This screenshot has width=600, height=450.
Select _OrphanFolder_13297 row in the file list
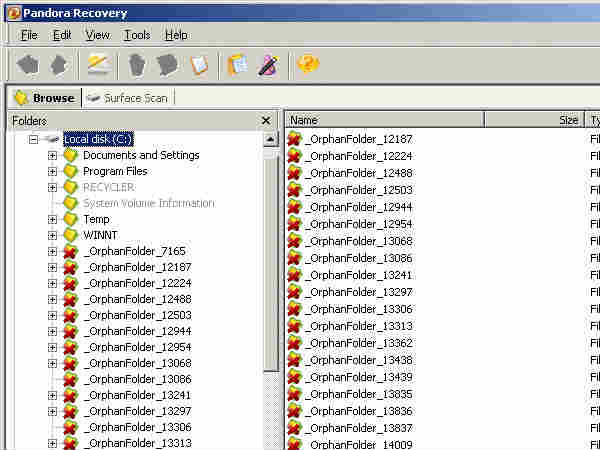tap(359, 292)
